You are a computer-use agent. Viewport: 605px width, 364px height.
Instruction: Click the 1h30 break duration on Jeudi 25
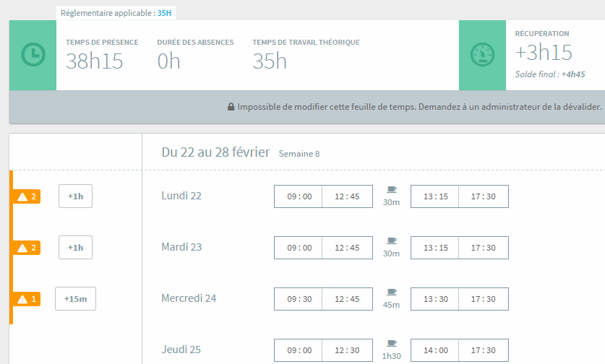391,356
